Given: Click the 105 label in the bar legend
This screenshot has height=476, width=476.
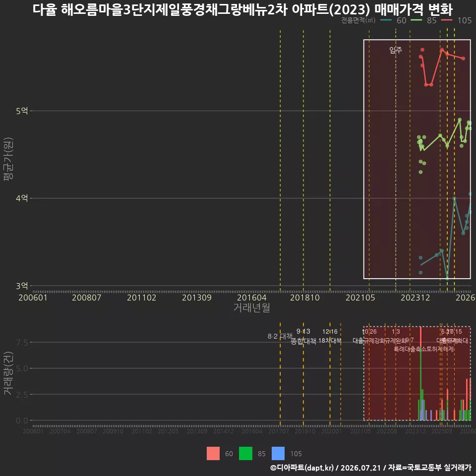Looking at the screenshot, I should tap(296, 454).
